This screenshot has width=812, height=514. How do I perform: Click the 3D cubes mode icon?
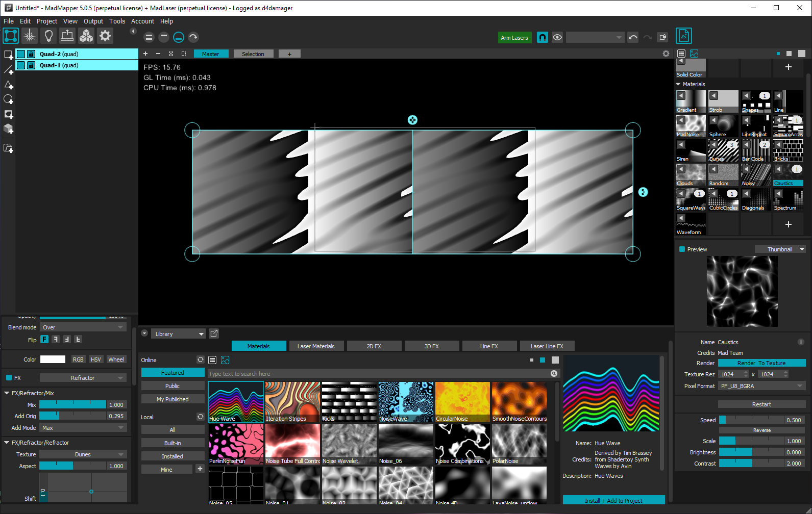pos(86,36)
